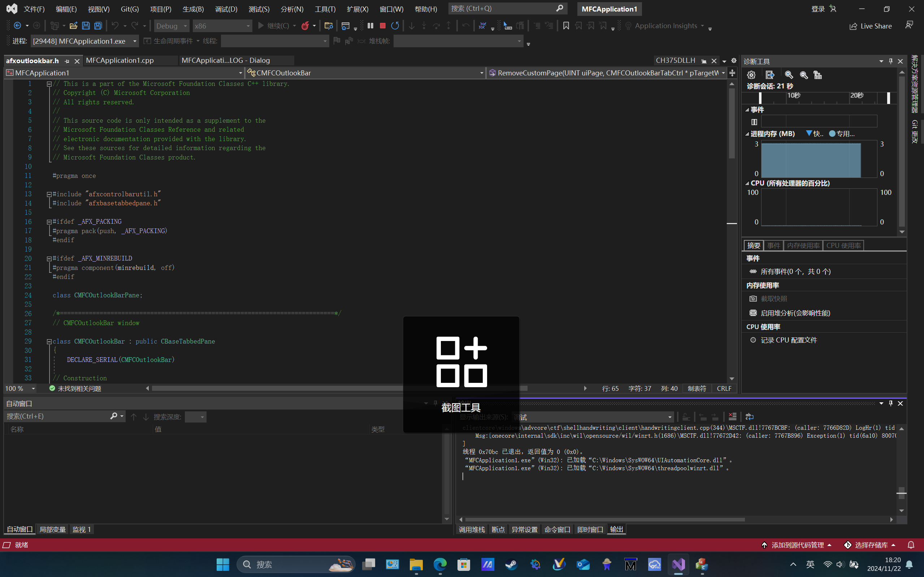Open the Debug configuration dropdown

[172, 26]
